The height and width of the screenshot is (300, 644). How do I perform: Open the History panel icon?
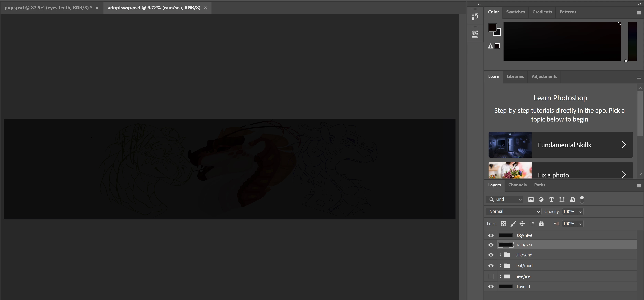coord(475,17)
